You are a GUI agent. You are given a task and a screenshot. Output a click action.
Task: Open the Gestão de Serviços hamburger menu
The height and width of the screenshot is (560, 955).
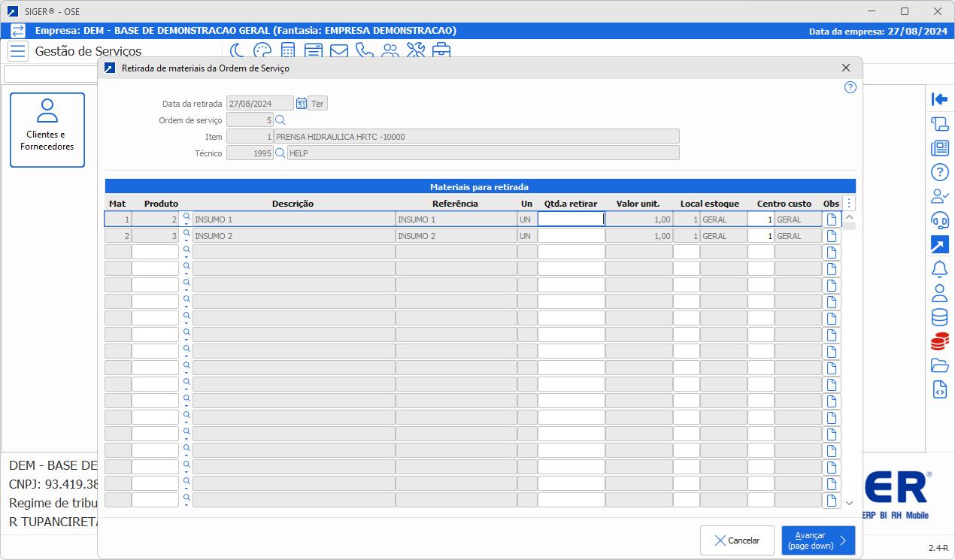pos(18,52)
